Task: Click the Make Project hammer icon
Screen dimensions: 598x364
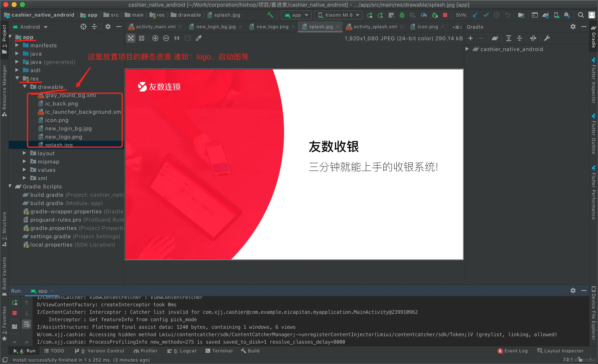Action: point(270,15)
